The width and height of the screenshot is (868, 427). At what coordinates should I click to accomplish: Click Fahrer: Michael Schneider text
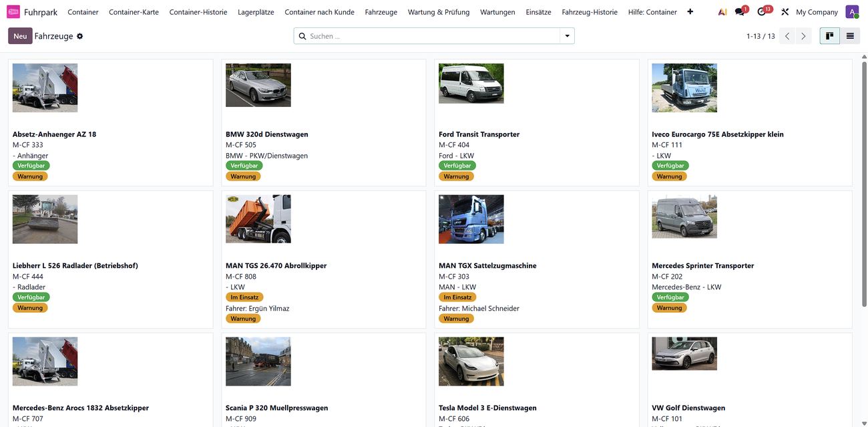pos(479,309)
